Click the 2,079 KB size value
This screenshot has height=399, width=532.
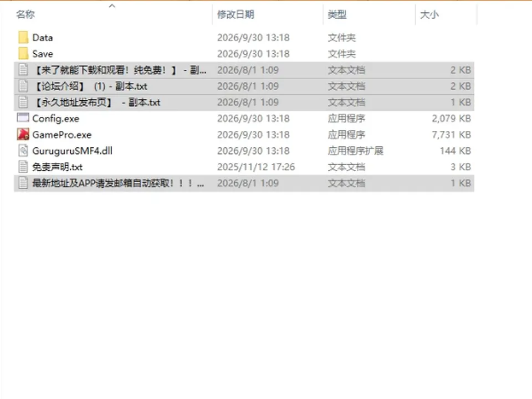(451, 119)
